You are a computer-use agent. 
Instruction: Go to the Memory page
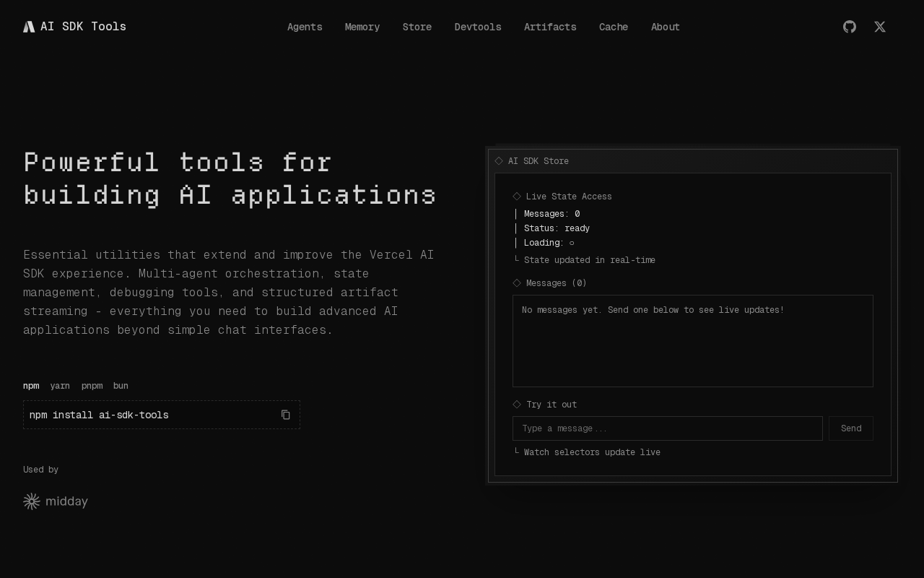click(362, 27)
